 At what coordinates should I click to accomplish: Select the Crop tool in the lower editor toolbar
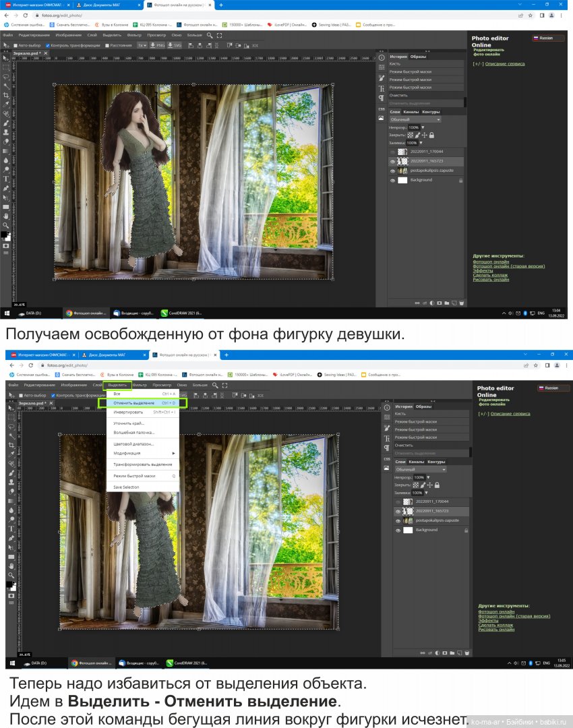[x=12, y=446]
